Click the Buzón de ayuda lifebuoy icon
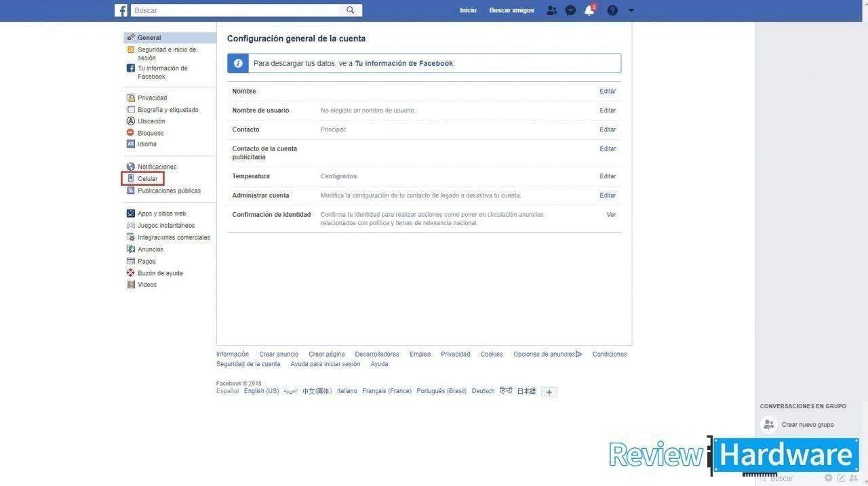Screen dimensions: 868x486 [131, 273]
